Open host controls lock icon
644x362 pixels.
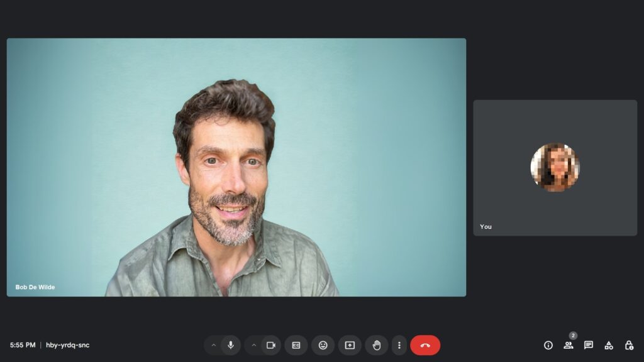[629, 345]
